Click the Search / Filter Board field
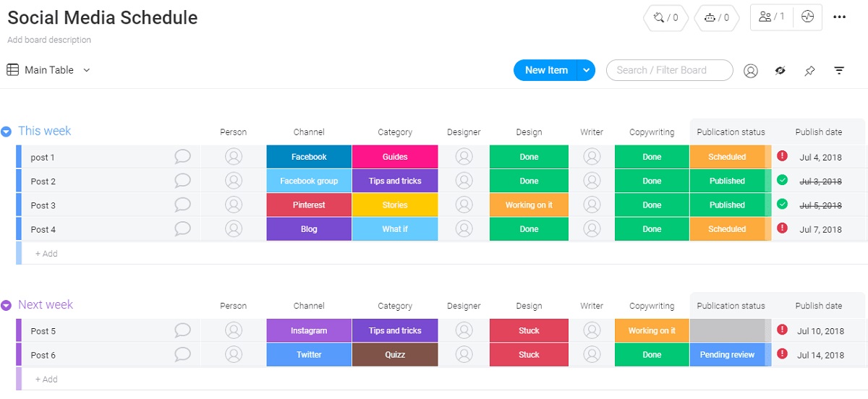Image resolution: width=868 pixels, height=399 pixels. pyautogui.click(x=669, y=70)
